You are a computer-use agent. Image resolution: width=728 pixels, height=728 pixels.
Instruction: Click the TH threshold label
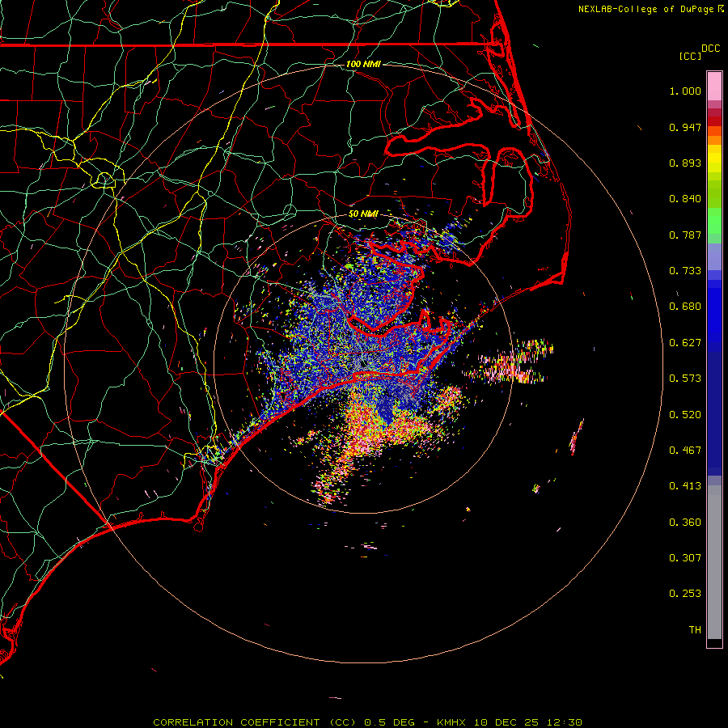point(695,630)
